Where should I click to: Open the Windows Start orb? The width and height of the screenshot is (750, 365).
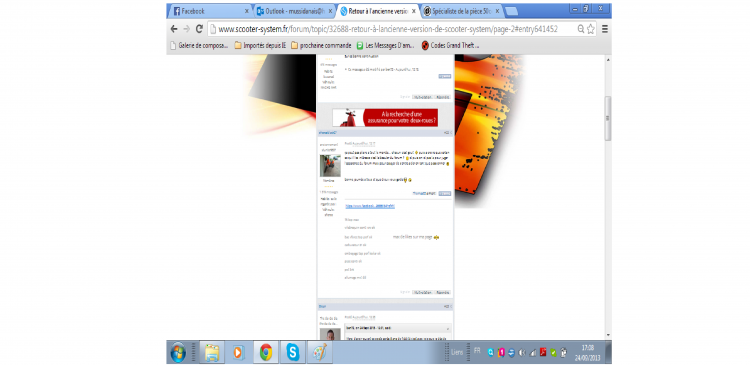coord(178,353)
